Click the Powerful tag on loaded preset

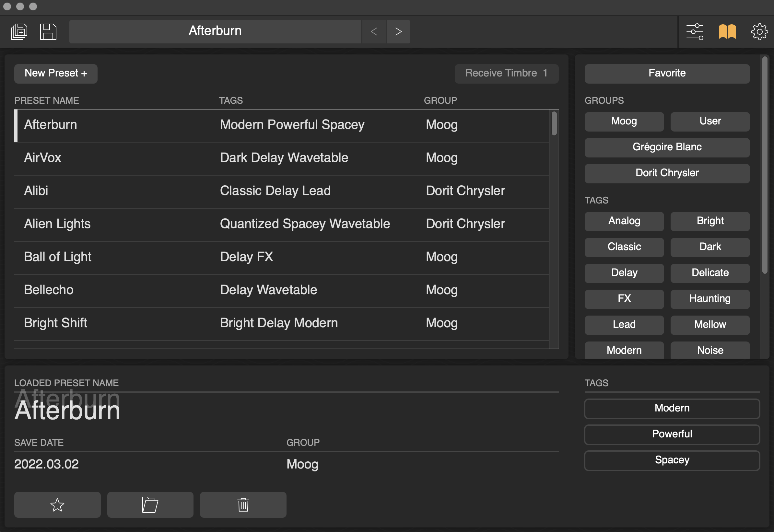pyautogui.click(x=672, y=434)
